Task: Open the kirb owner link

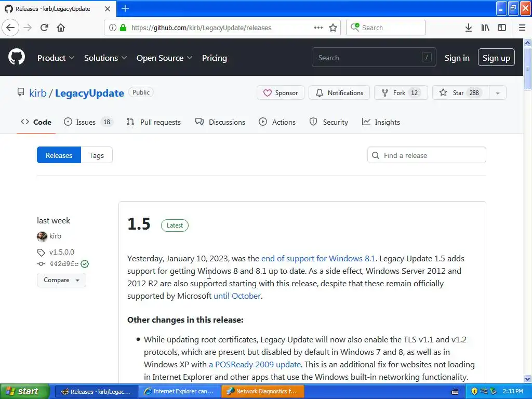Action: point(37,93)
